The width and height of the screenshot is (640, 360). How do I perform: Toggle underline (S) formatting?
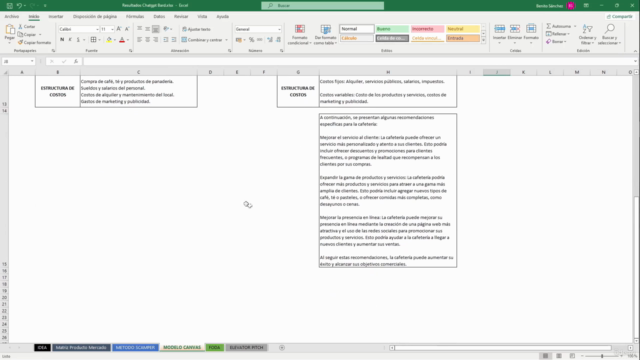coord(78,40)
